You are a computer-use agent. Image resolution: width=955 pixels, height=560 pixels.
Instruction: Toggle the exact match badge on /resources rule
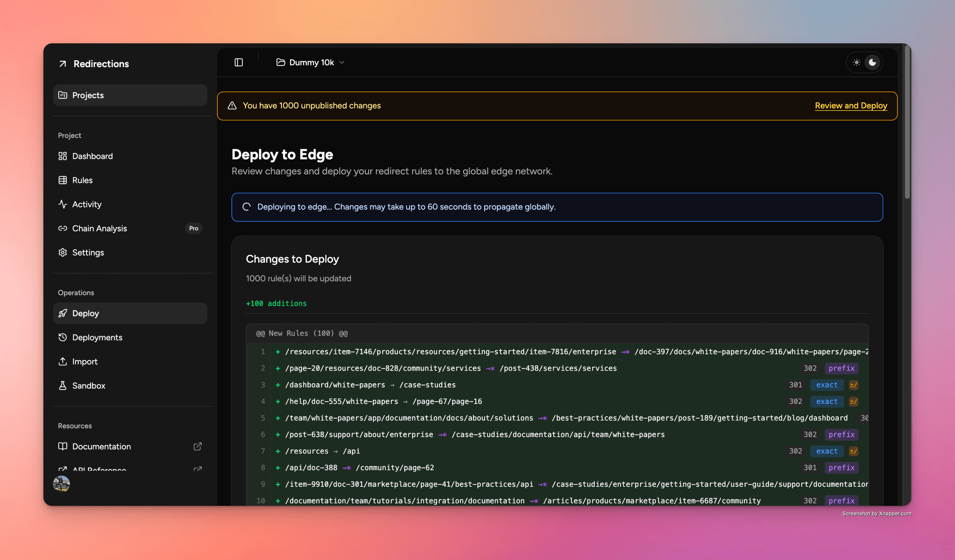(827, 451)
